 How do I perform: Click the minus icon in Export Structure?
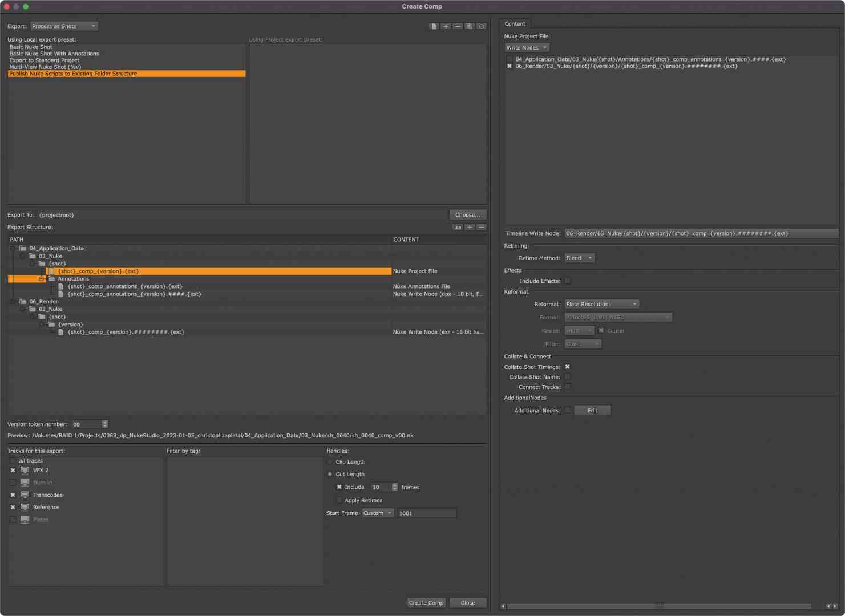482,227
